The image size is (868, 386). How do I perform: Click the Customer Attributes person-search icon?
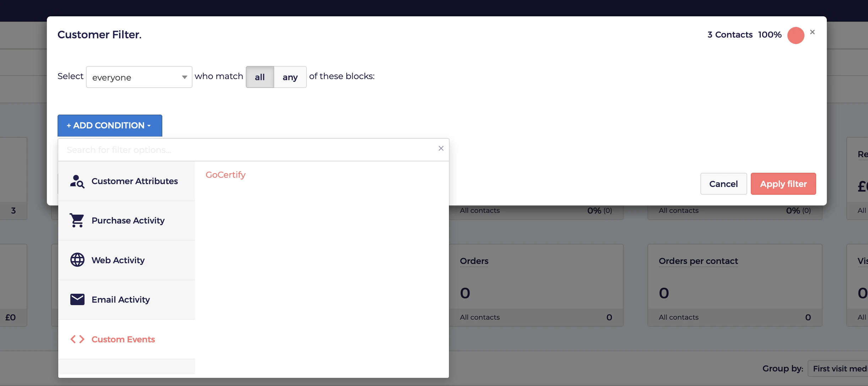tap(77, 181)
